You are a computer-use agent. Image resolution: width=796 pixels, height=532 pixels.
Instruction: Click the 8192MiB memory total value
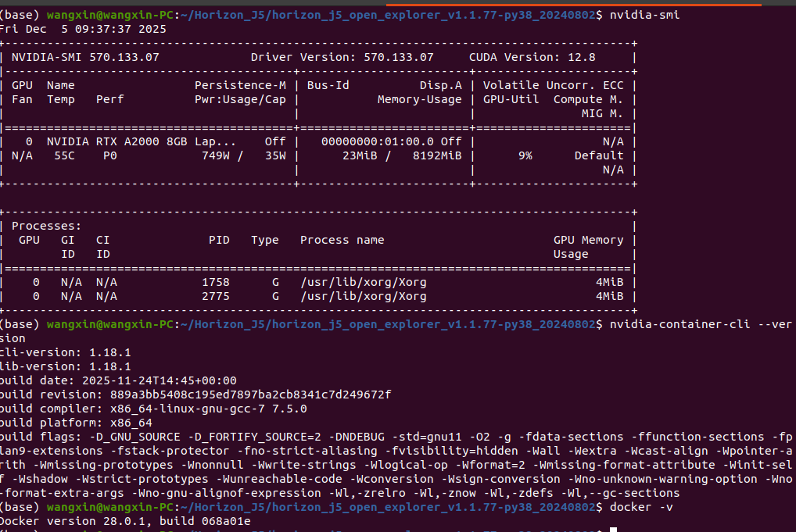(x=437, y=155)
